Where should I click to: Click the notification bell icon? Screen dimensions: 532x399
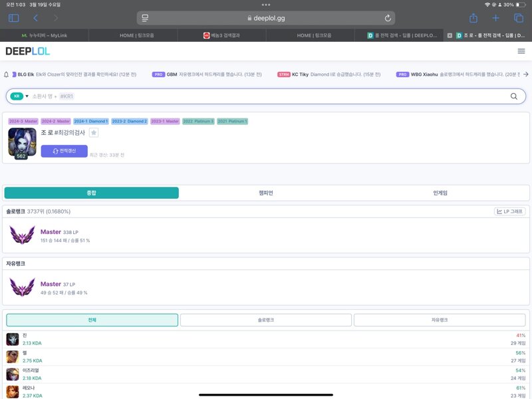click(6, 74)
